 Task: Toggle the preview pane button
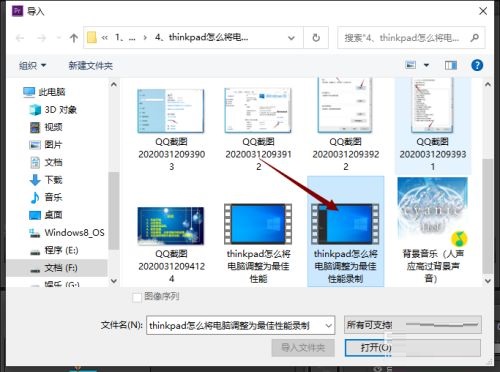tap(451, 65)
